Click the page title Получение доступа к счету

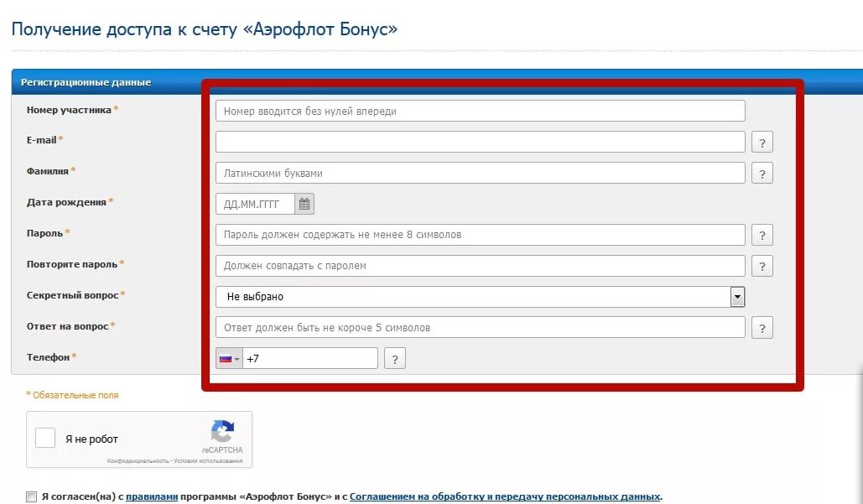[x=204, y=29]
